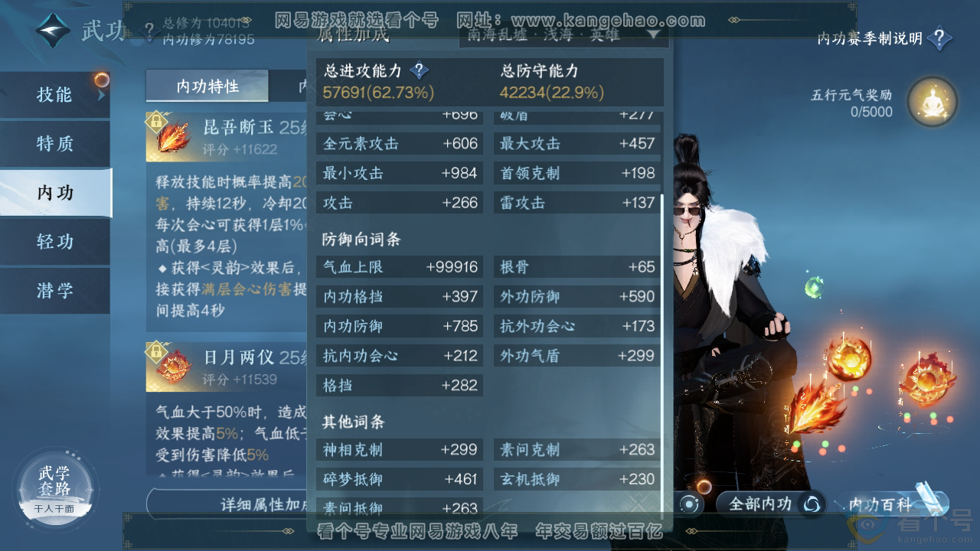Click the 外功防御 +590 row
The image size is (980, 551).
tap(577, 297)
